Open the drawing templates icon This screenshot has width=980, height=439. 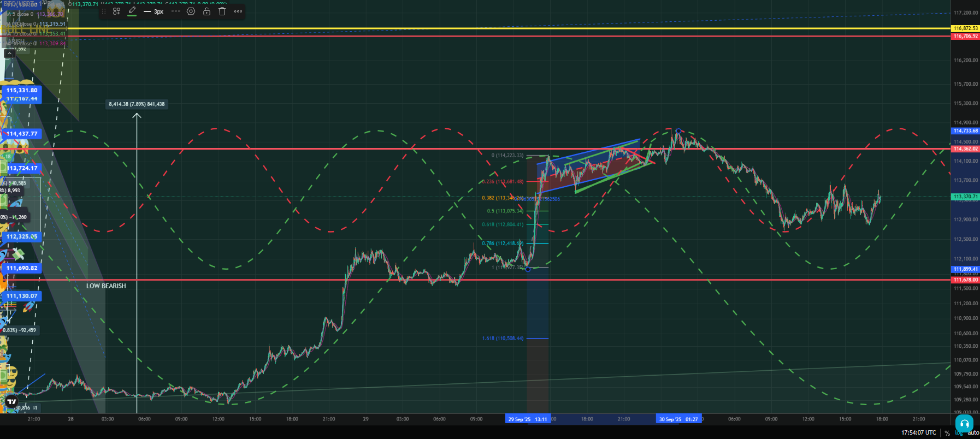pos(116,11)
